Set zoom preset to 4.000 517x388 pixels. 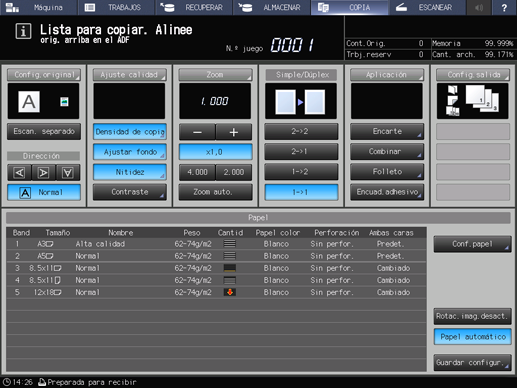pyautogui.click(x=197, y=172)
